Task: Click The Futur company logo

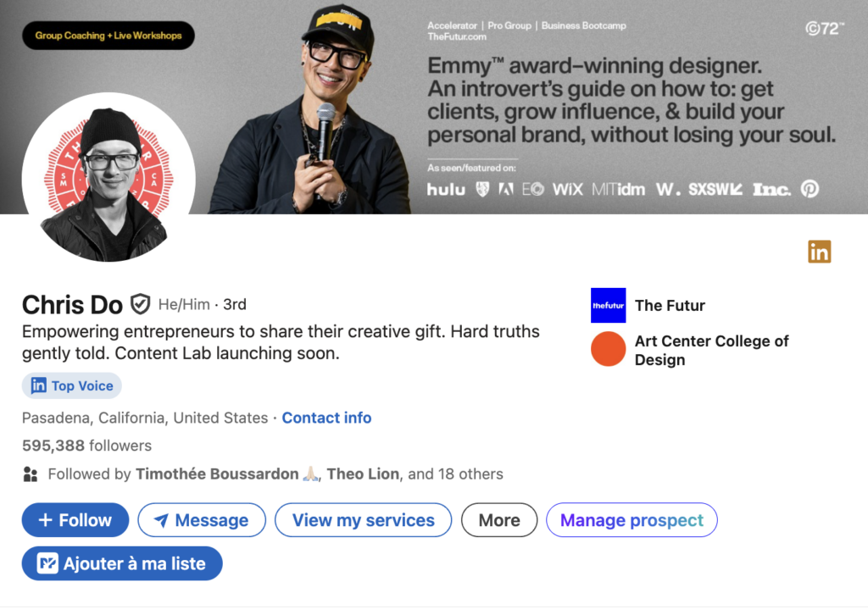Action: 608,305
